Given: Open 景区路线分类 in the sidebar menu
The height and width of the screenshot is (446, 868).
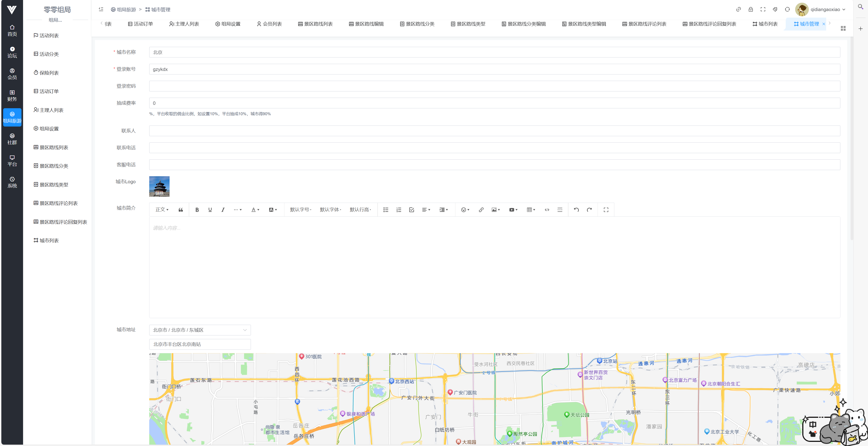Looking at the screenshot, I should click(54, 166).
